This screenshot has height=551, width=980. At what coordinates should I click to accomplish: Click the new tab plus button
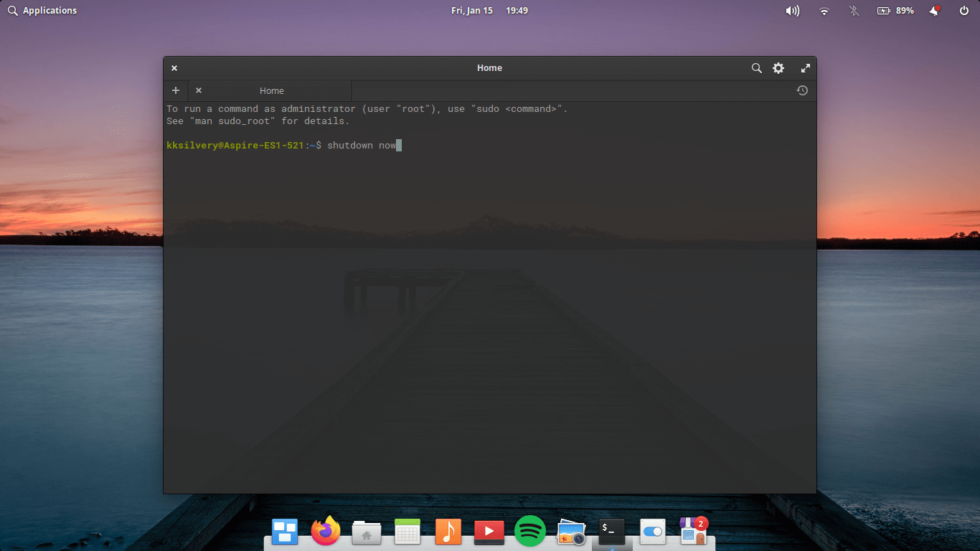coord(176,90)
